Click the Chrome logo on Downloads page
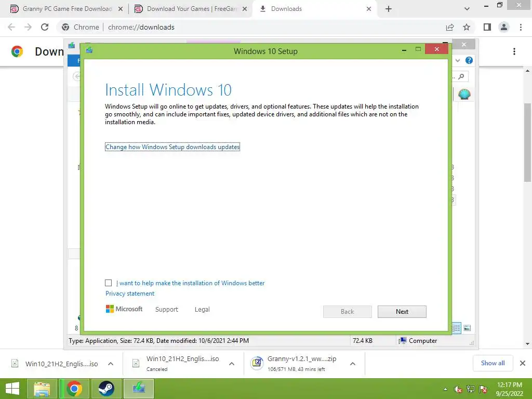 [x=17, y=51]
